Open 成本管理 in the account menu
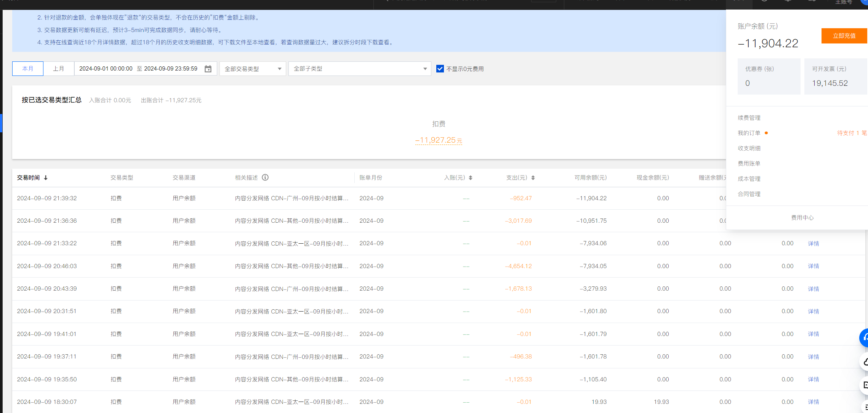Screen dimensions: 868x413 pyautogui.click(x=749, y=179)
